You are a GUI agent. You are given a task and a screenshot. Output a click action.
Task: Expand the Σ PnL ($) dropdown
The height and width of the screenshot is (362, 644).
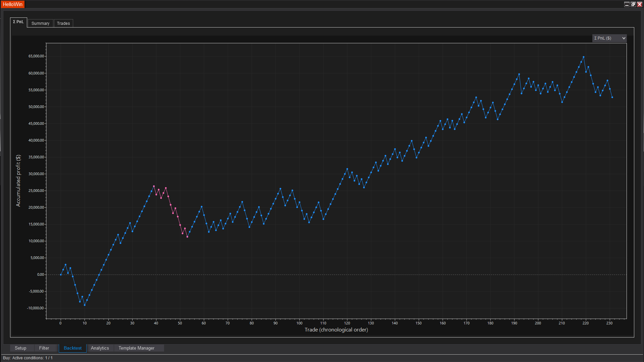click(609, 38)
